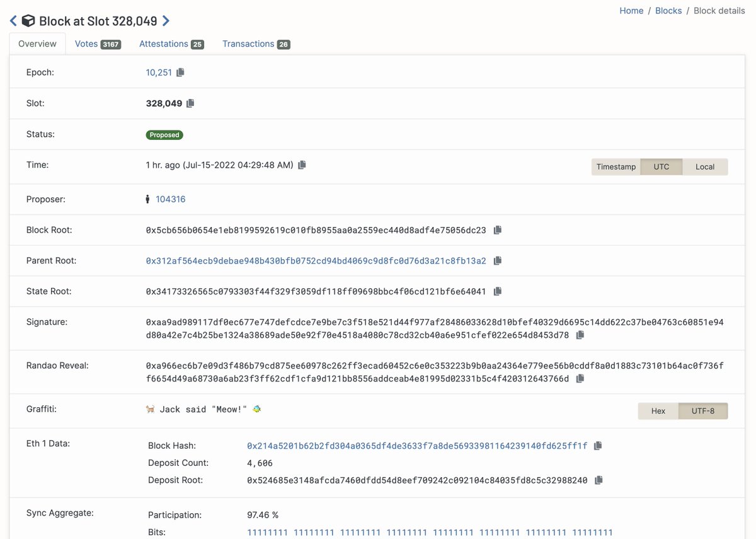Click the Block details breadcrumb text
Screen dimensions: 756x539
[x=719, y=11]
